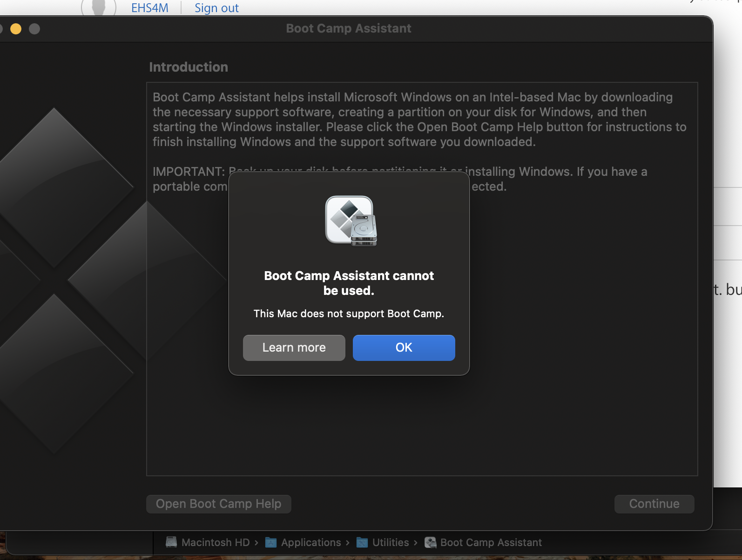Click the gray zoom window button
Screen dimensions: 742x560
tap(34, 29)
